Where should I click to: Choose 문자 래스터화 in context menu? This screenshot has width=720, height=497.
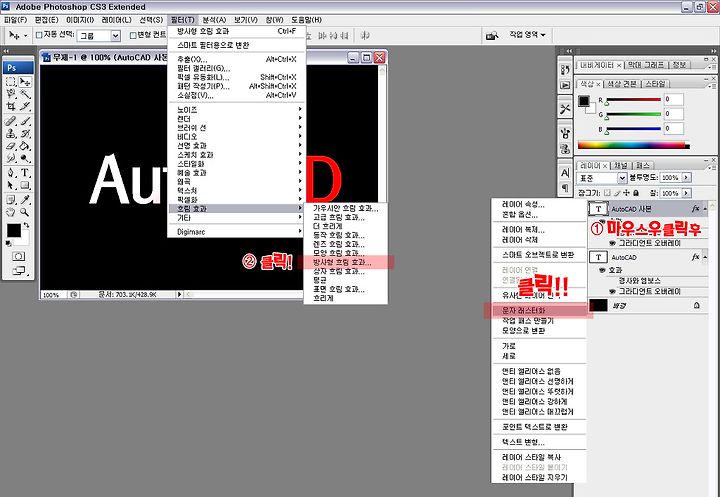click(523, 311)
